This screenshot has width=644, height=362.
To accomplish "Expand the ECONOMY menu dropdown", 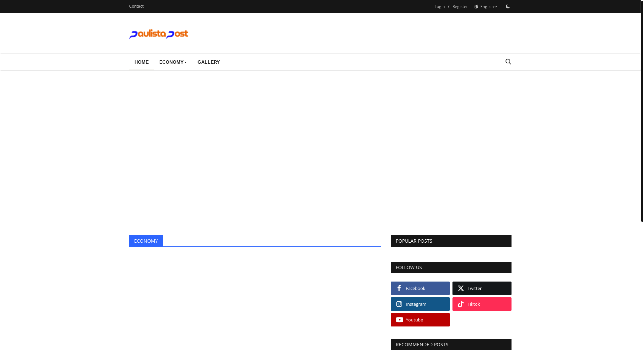I will [173, 62].
